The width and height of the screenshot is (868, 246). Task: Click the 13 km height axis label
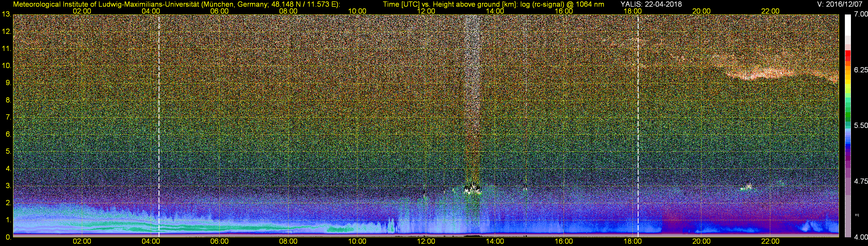[6, 14]
